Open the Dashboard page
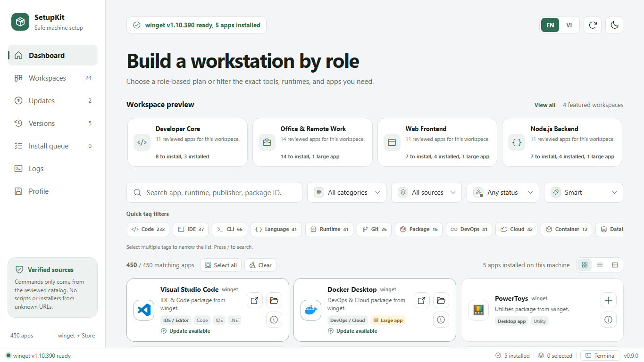Screen dimensions: 644x362 [x=53, y=55]
